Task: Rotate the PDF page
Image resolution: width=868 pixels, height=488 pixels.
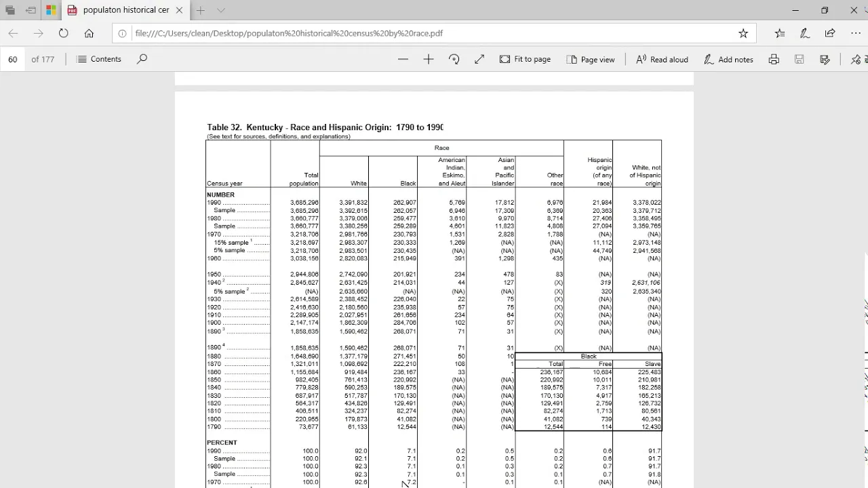Action: click(454, 59)
